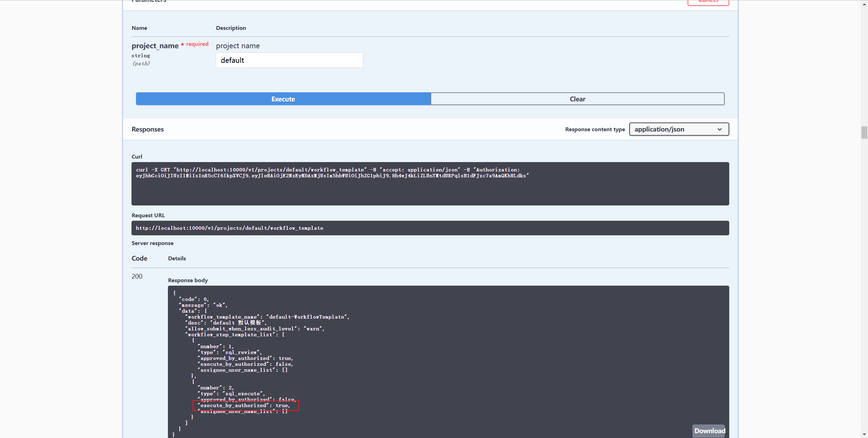Click the project_name input containing default
Viewport: 868px width, 438px height.
(289, 60)
